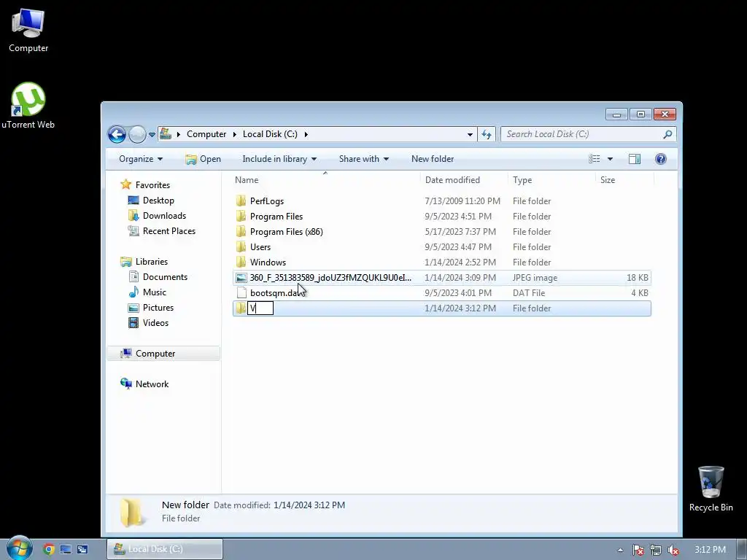Image resolution: width=747 pixels, height=560 pixels.
Task: Open the Recycle Bin desktop icon
Action: tap(711, 489)
